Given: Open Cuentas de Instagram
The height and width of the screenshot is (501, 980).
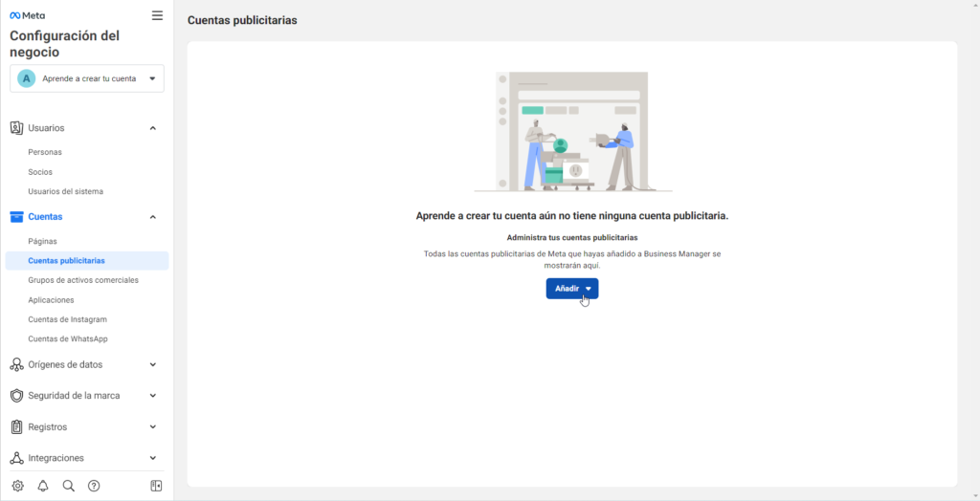Looking at the screenshot, I should coord(67,319).
